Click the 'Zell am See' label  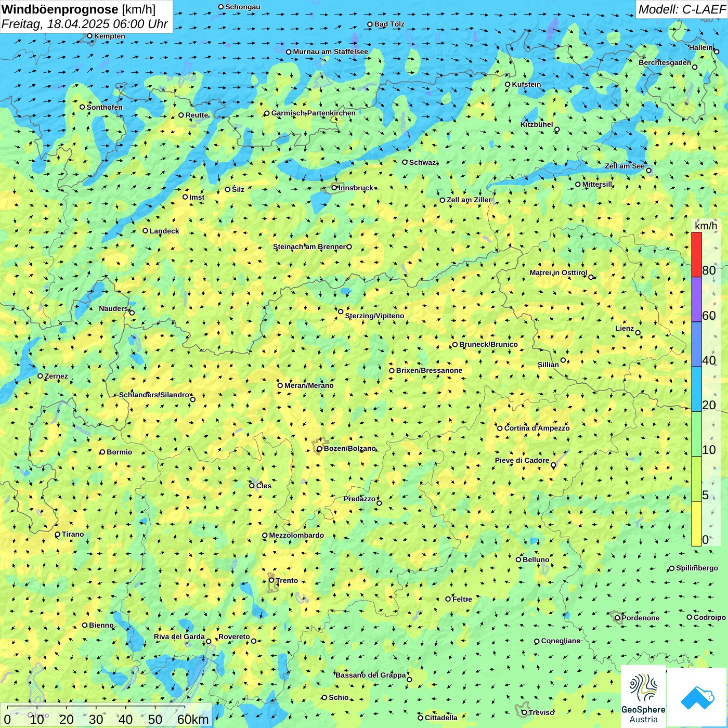click(625, 166)
